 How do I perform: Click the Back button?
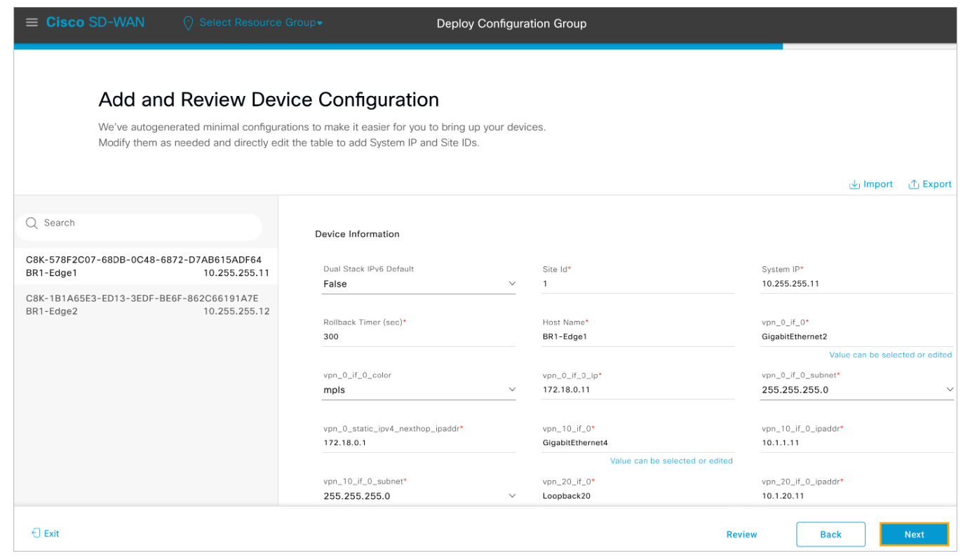pos(830,534)
